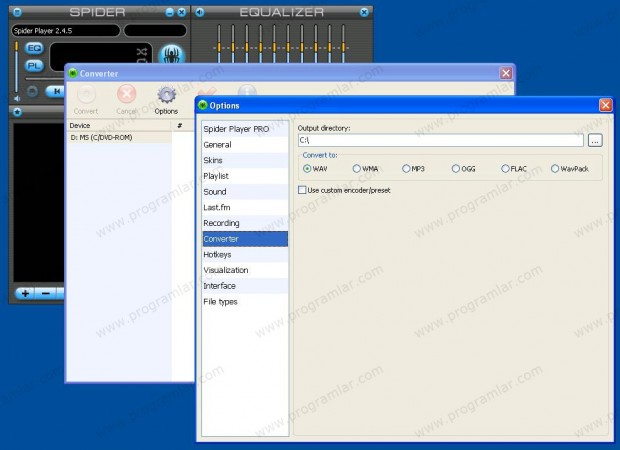Minimize the Spider player window
This screenshot has height=450, width=620.
170,13
